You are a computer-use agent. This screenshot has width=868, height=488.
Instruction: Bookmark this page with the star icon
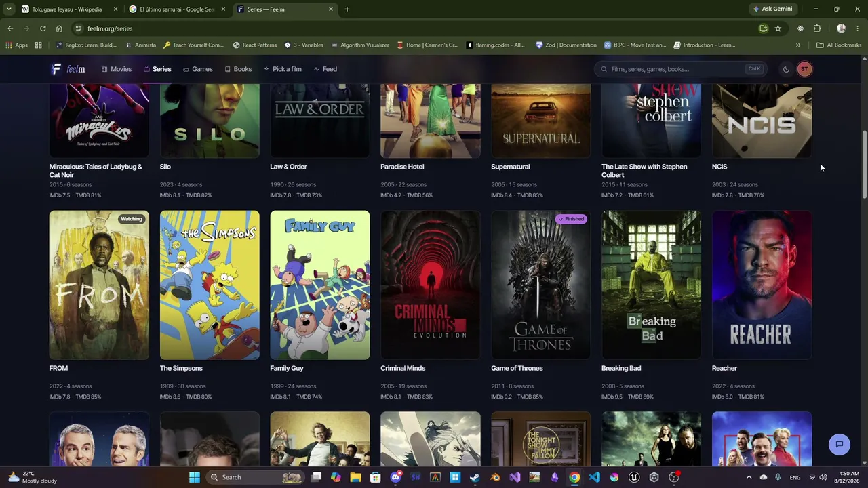[x=778, y=28]
